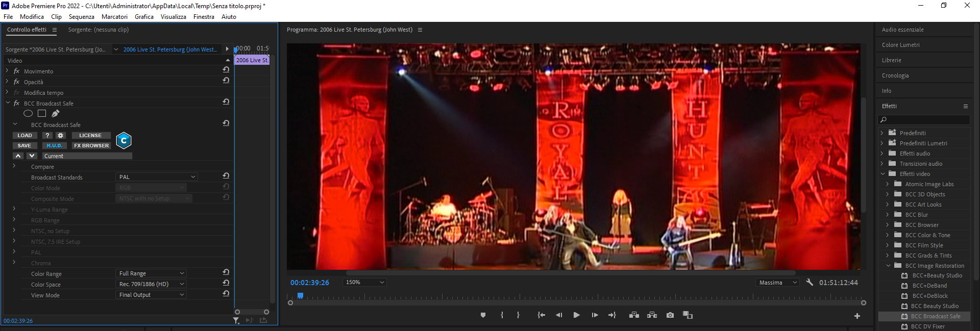Toggle BCC Broadcast Safe fx switch
The image size is (980, 331).
click(16, 103)
